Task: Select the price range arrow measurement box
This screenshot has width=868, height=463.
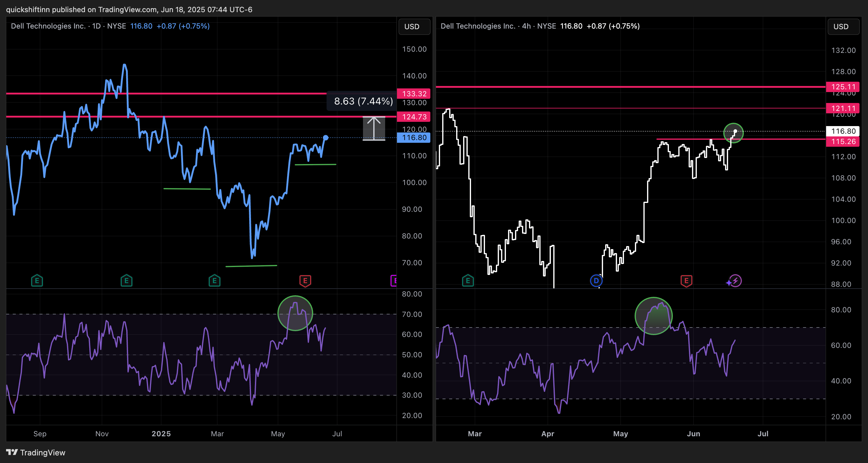Action: pos(374,129)
